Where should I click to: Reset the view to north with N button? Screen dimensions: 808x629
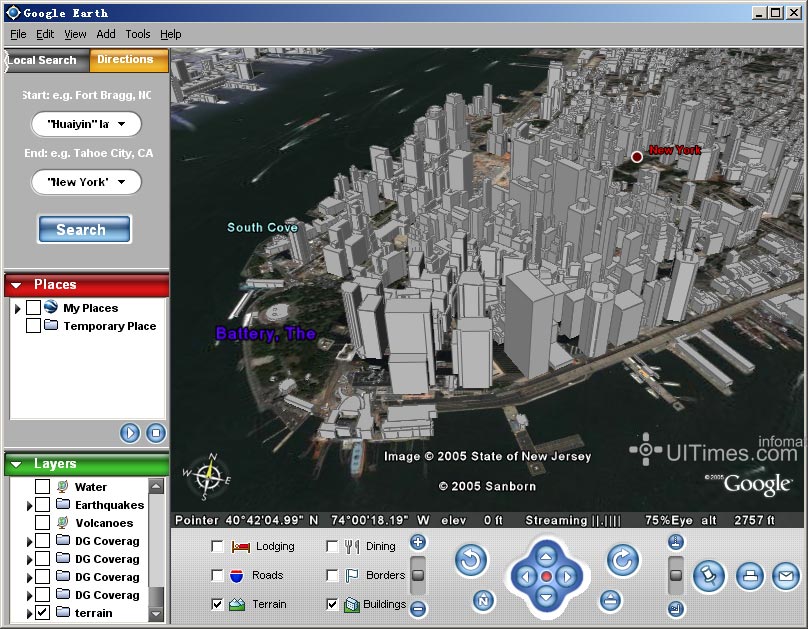[x=483, y=600]
